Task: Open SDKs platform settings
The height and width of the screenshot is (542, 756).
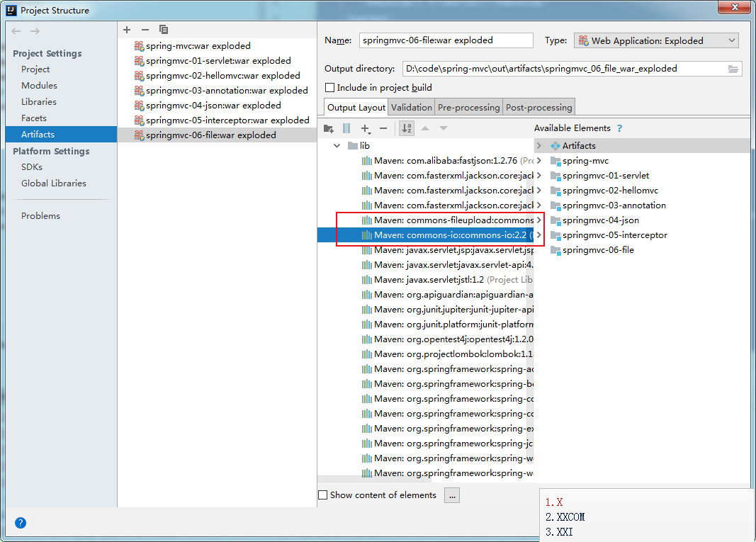Action: (x=32, y=166)
